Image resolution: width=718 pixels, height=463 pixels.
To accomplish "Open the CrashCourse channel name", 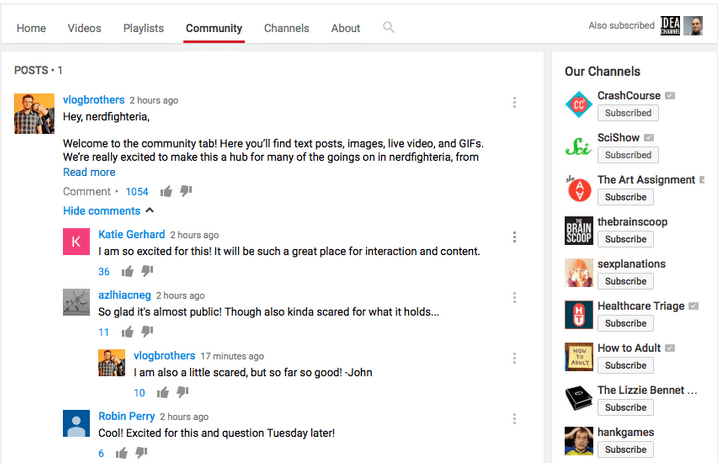I will click(629, 96).
